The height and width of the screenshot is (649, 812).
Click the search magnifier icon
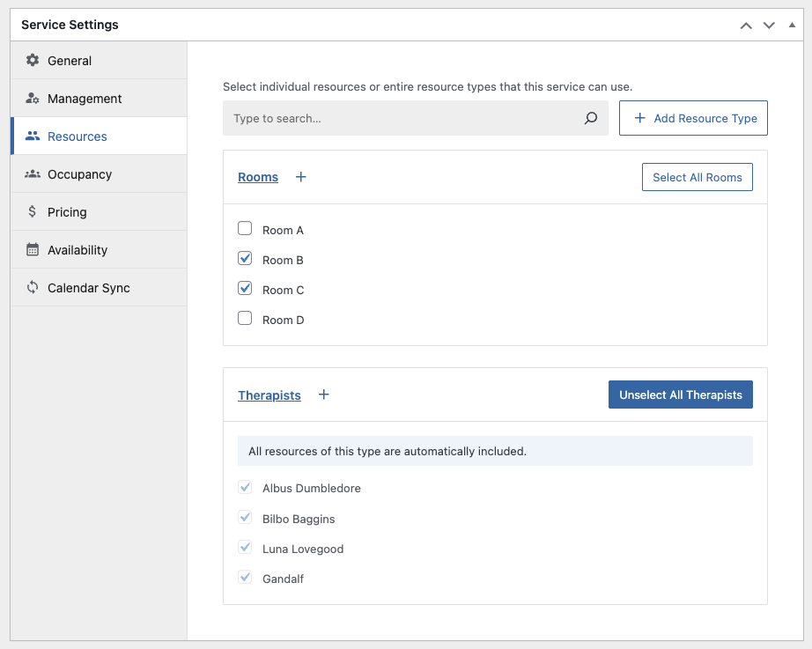point(591,118)
